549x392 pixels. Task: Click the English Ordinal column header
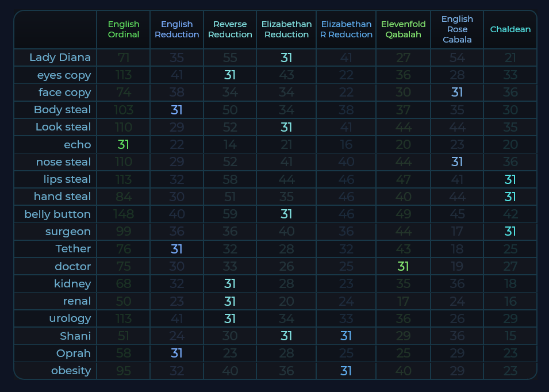click(124, 29)
